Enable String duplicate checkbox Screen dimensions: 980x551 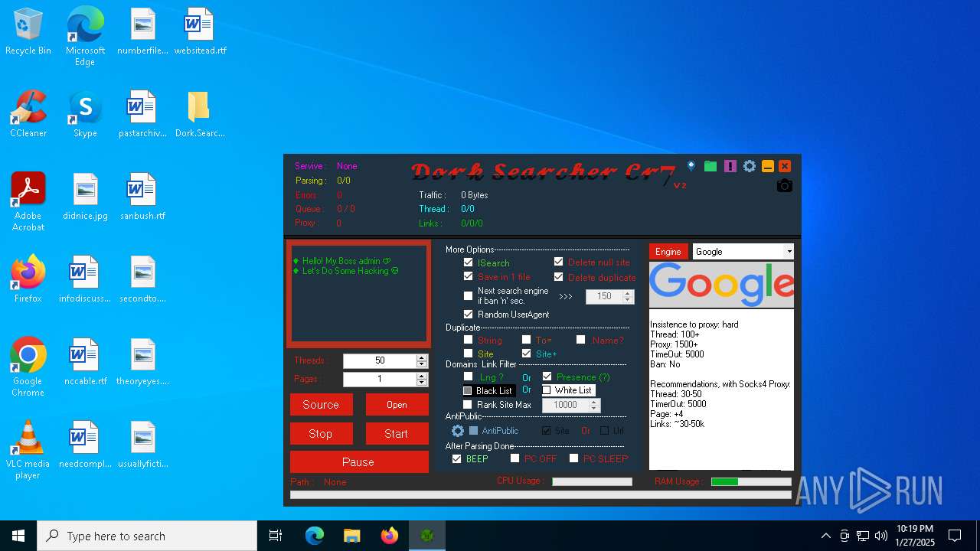coord(468,340)
